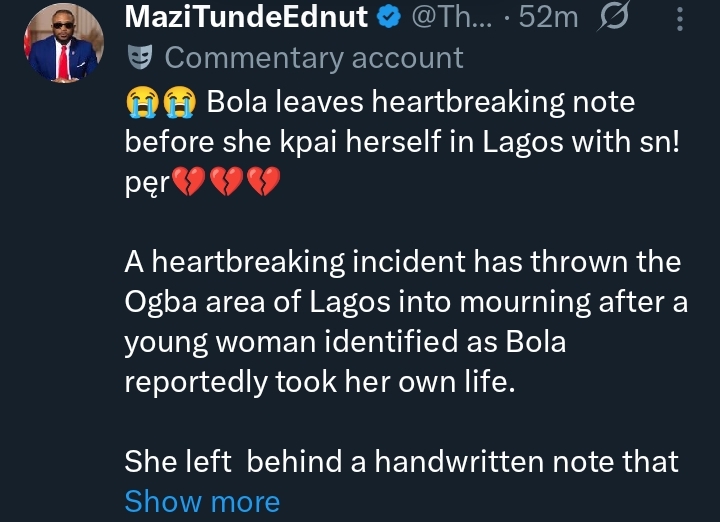Select the Commentary account label

point(314,58)
